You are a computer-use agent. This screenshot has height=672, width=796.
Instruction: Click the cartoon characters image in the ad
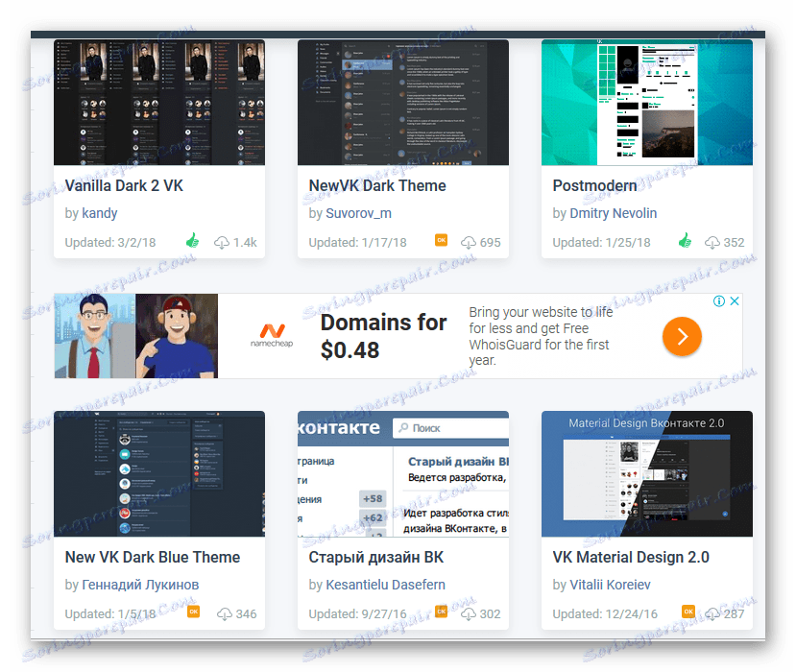point(136,336)
